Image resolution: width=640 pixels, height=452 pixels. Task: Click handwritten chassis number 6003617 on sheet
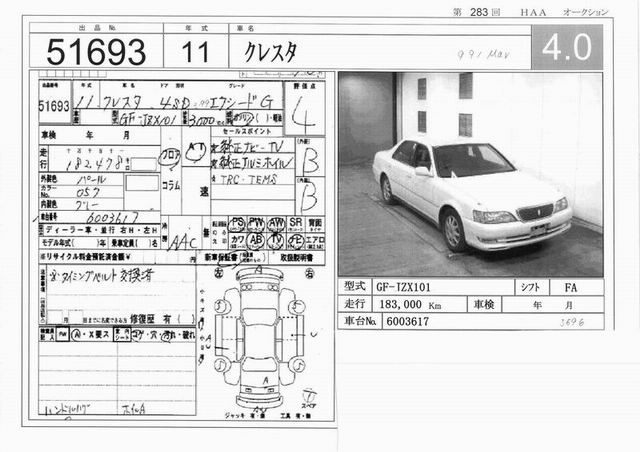click(113, 217)
